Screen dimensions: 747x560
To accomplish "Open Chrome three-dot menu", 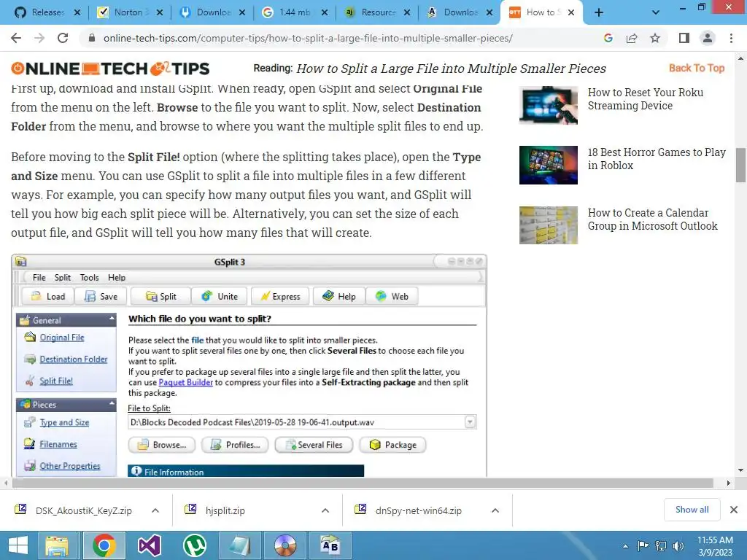I will (731, 38).
